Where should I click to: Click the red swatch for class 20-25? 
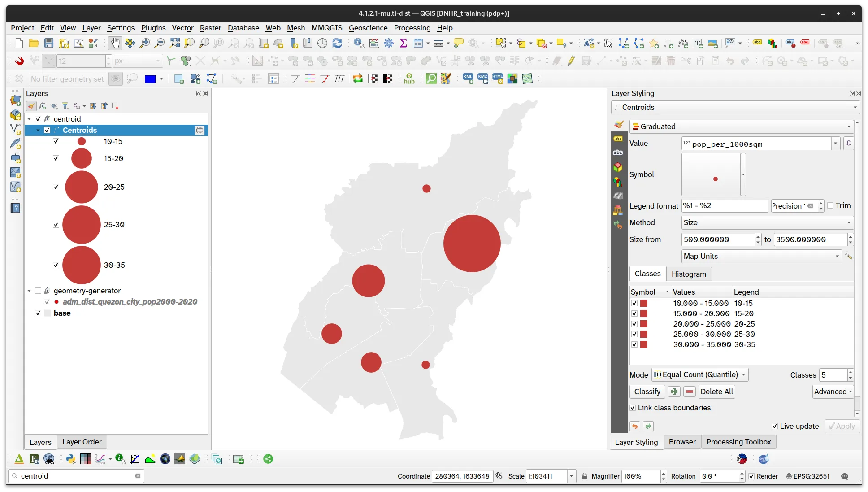tap(644, 324)
